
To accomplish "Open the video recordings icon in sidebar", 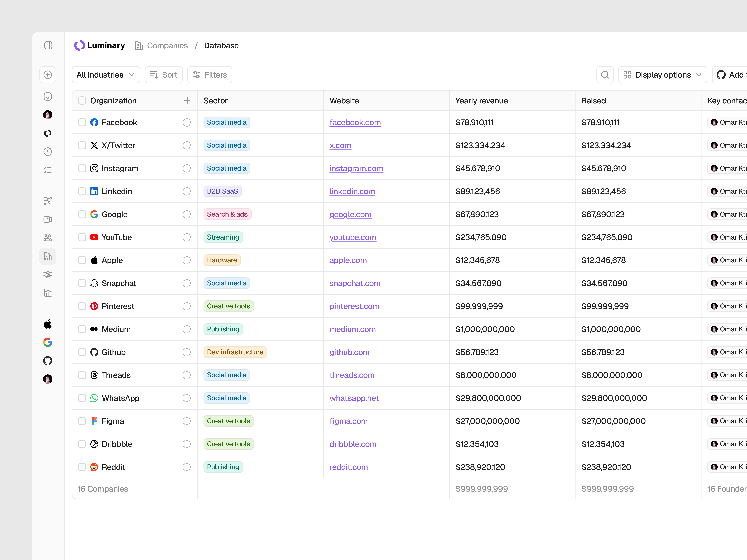I will [48, 219].
